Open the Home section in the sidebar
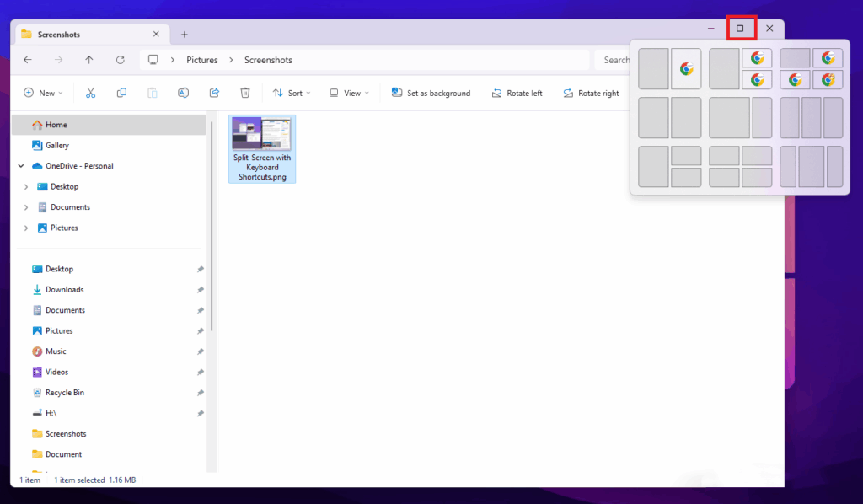 coord(51,124)
